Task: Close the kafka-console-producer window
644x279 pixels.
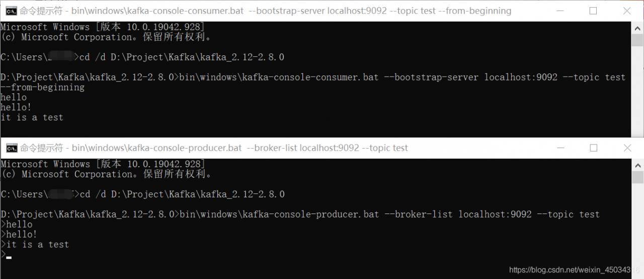Action: (x=627, y=148)
